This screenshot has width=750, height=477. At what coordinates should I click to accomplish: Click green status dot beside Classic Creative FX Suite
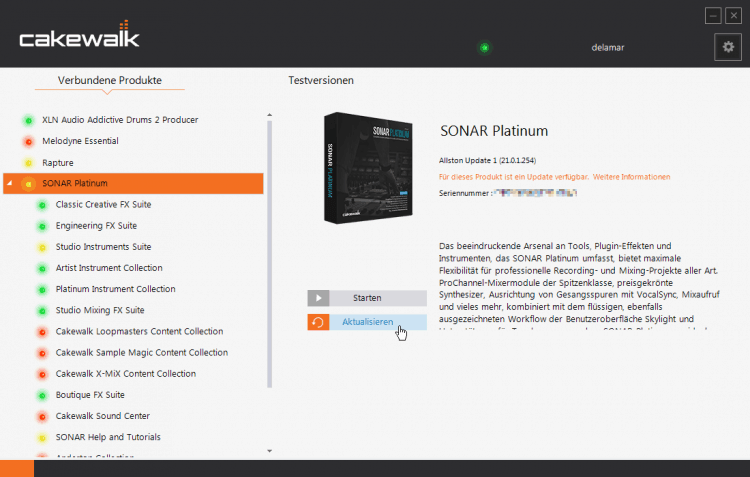(42, 205)
